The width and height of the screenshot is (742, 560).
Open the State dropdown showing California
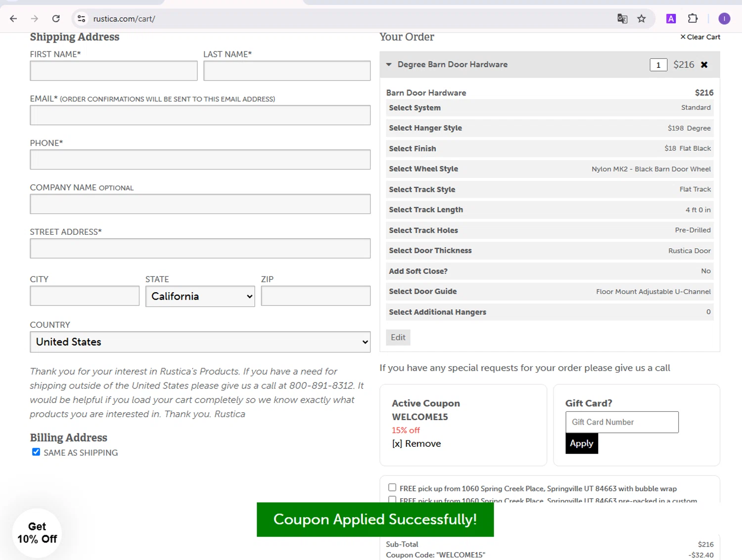(200, 297)
